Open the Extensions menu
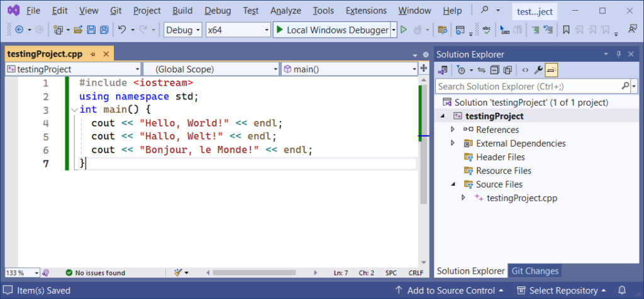Image resolution: width=644 pixels, height=299 pixels. 366,11
